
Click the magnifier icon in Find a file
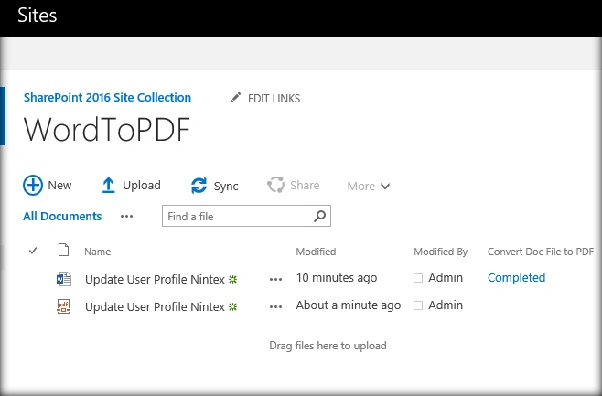(320, 216)
